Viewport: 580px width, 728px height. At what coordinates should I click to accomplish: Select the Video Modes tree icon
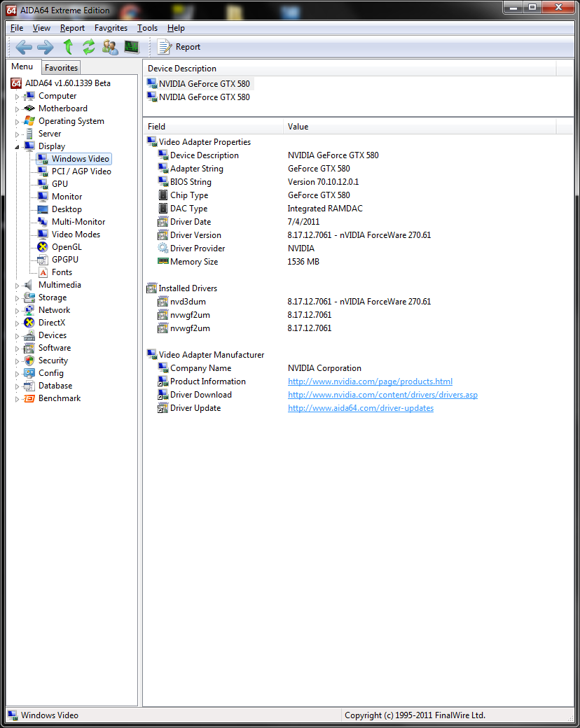pos(43,234)
